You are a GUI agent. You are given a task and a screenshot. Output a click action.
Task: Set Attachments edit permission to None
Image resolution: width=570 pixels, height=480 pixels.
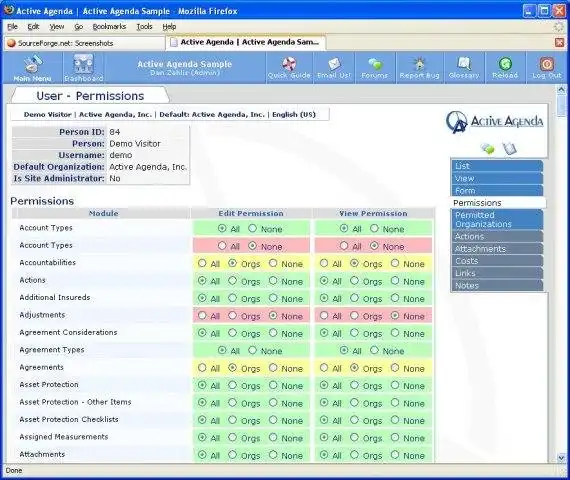click(273, 455)
